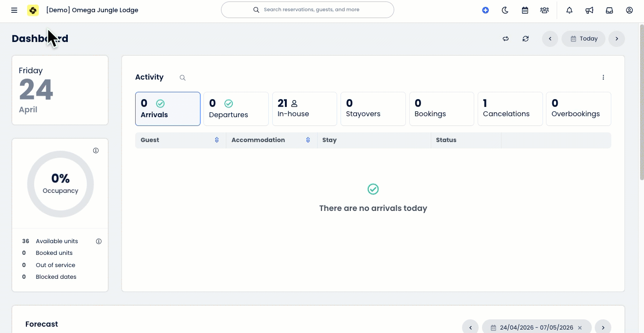This screenshot has height=333, width=644.
Task: Click the Today date button
Action: coord(584,39)
